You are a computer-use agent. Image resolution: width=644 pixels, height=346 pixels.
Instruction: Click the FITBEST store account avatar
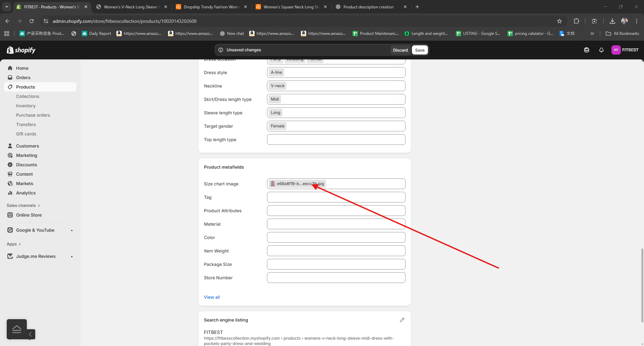tap(616, 50)
